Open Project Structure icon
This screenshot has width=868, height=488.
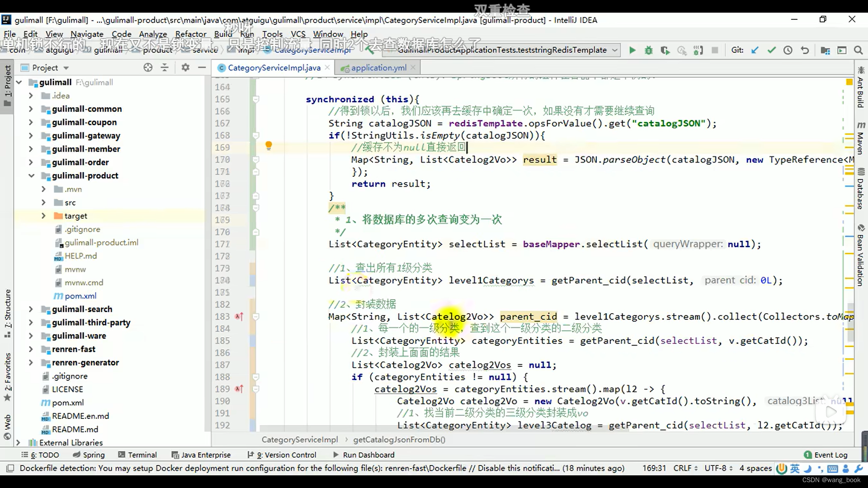click(825, 50)
